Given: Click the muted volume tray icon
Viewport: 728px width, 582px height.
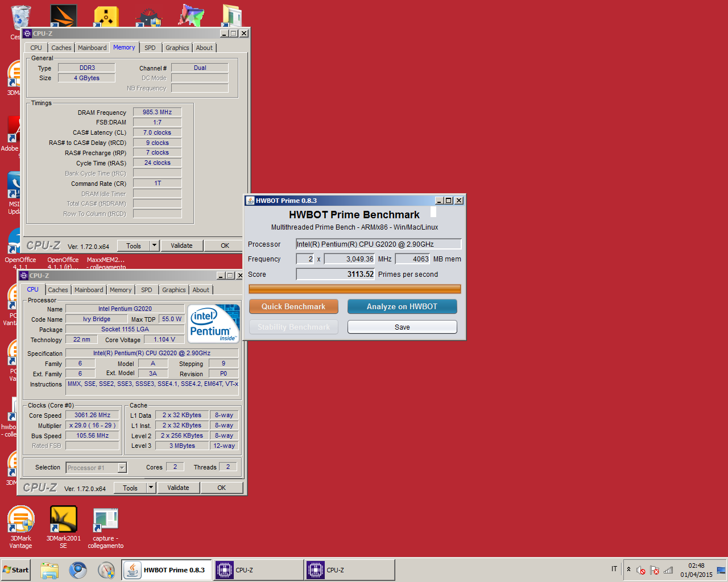Looking at the screenshot, I should coord(641,570).
